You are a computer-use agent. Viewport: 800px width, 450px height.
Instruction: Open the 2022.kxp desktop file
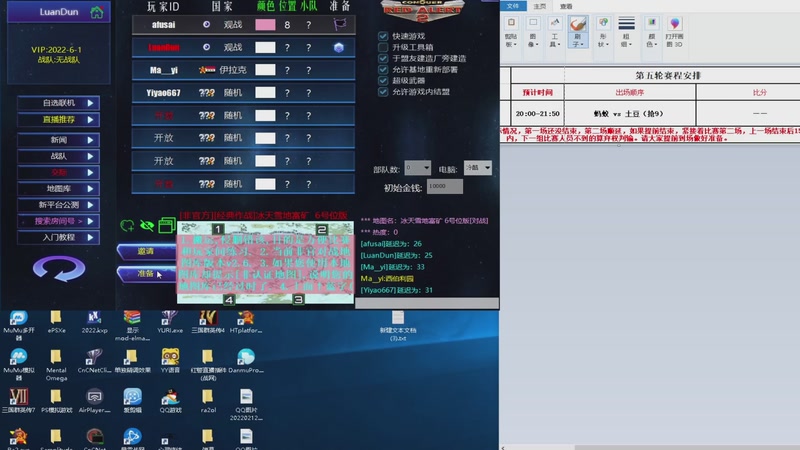pos(94,322)
